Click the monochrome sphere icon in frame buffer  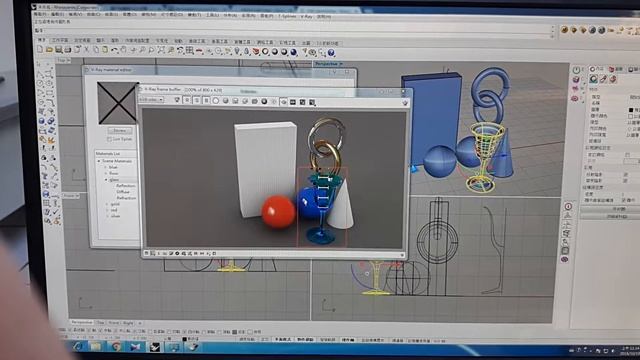(x=226, y=101)
